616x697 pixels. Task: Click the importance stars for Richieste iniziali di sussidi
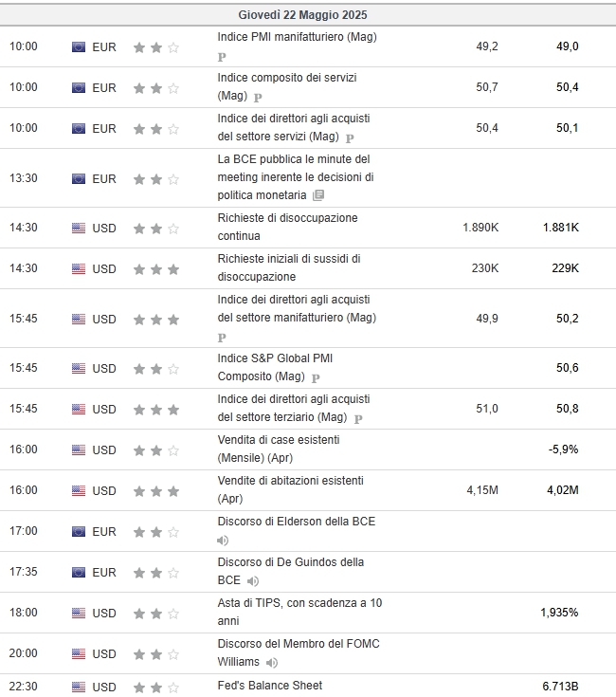(x=156, y=269)
